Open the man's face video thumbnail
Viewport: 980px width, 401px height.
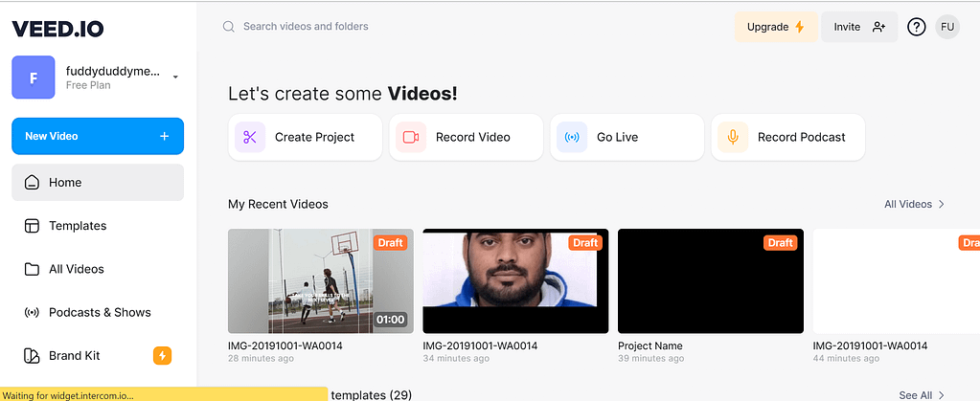point(515,281)
